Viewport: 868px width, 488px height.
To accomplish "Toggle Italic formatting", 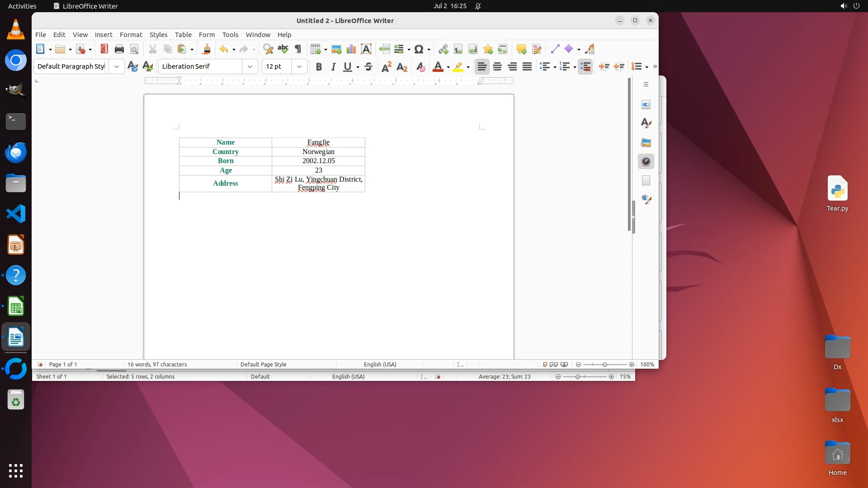I will click(334, 66).
